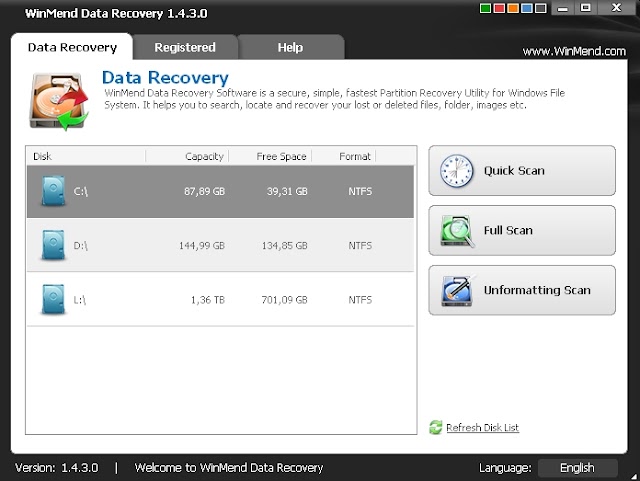The width and height of the screenshot is (640, 481).
Task: Click the Data Recovery hard drive logo
Action: [59, 102]
